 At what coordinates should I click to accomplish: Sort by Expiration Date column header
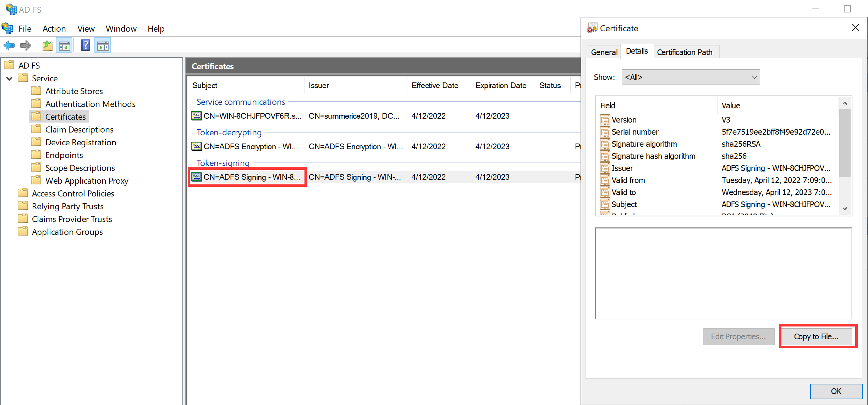coord(501,86)
